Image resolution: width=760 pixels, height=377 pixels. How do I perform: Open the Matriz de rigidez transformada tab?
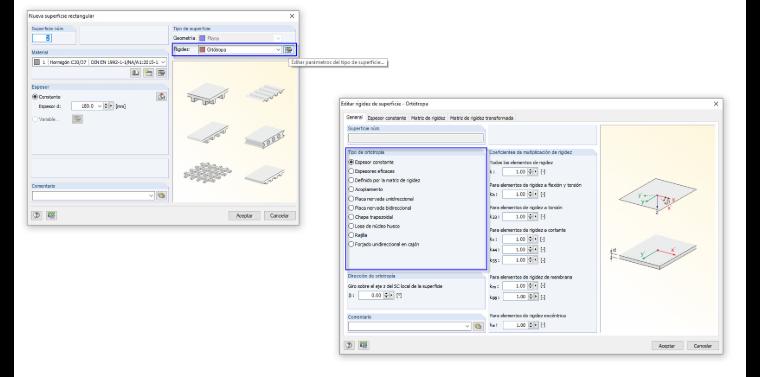[481, 118]
